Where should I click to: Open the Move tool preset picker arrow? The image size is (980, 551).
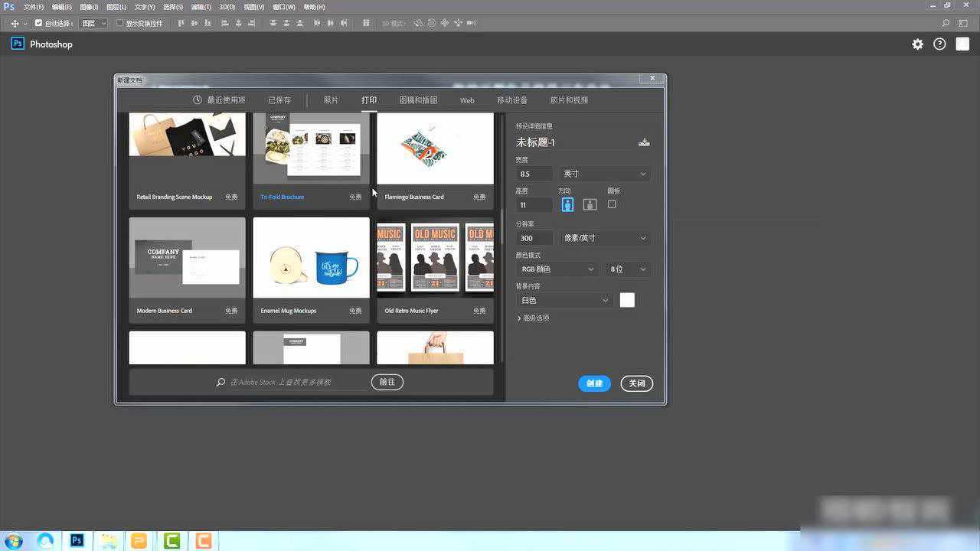(25, 23)
